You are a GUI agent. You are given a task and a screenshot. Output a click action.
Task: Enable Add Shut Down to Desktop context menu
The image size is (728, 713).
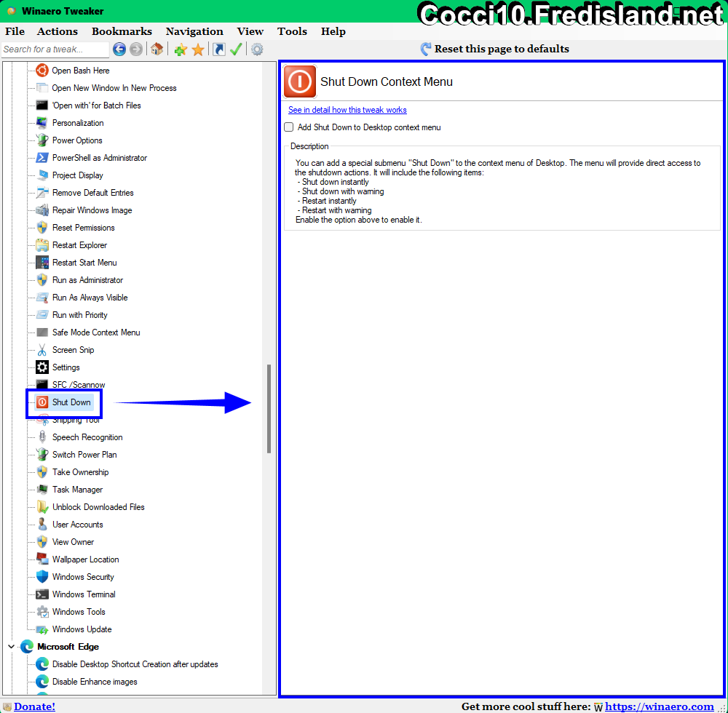[x=289, y=127]
